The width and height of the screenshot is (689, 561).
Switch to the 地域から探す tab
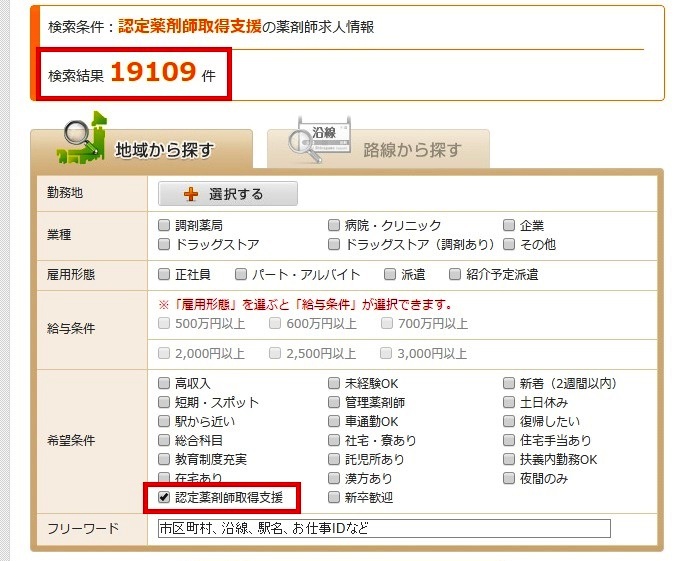(x=141, y=150)
